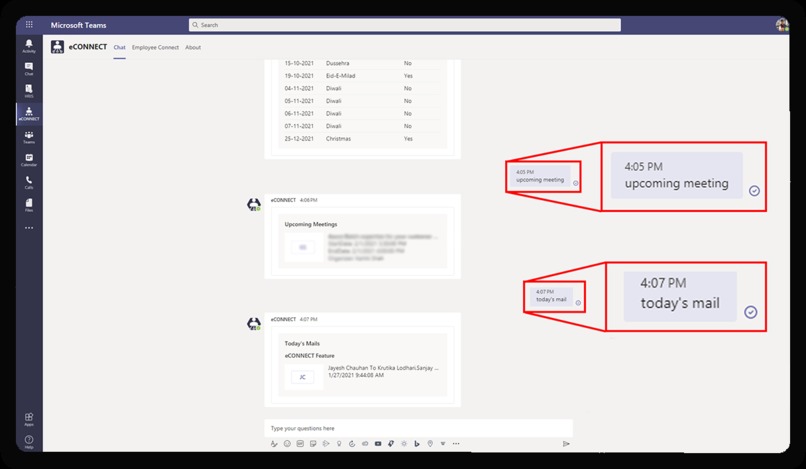The image size is (806, 469).
Task: Click the 'upcoming meeting' sent message
Action: pyautogui.click(x=540, y=176)
